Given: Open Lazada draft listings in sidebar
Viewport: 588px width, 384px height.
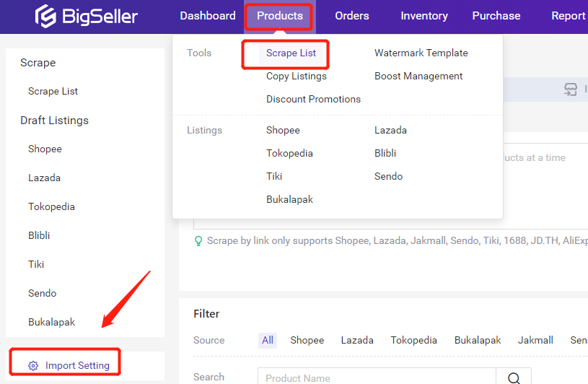Looking at the screenshot, I should (44, 178).
